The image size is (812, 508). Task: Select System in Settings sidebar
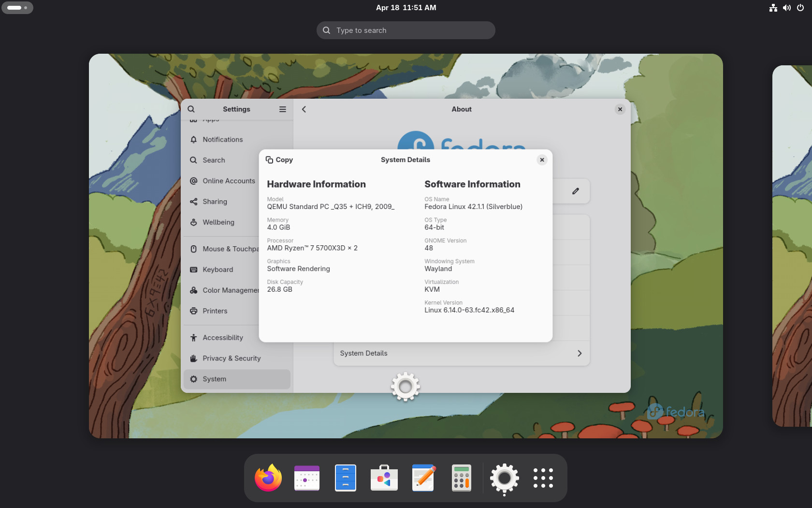[237, 379]
